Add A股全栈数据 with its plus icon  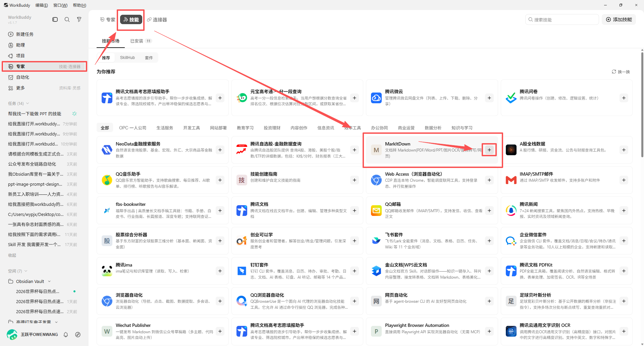[624, 150]
